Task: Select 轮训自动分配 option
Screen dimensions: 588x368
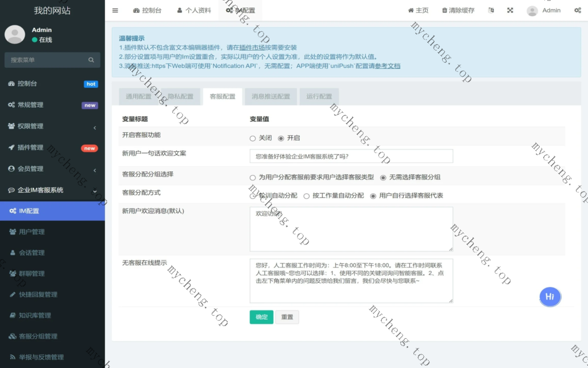Action: click(253, 196)
